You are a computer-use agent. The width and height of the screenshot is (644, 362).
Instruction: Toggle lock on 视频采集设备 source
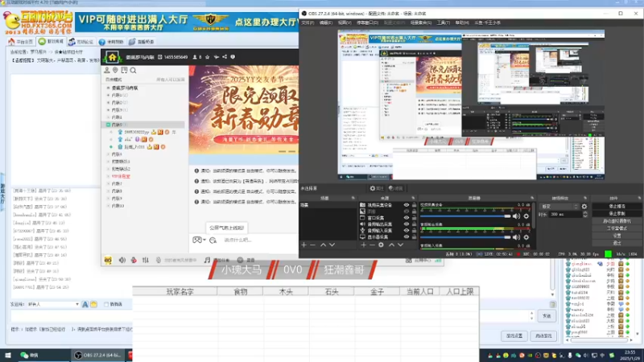414,205
